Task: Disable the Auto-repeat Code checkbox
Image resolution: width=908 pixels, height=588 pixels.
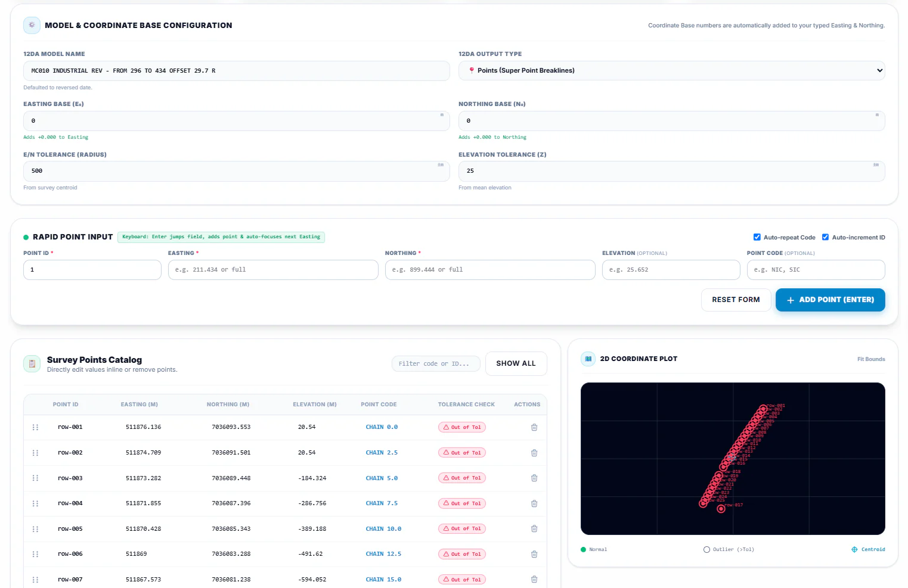Action: click(757, 237)
